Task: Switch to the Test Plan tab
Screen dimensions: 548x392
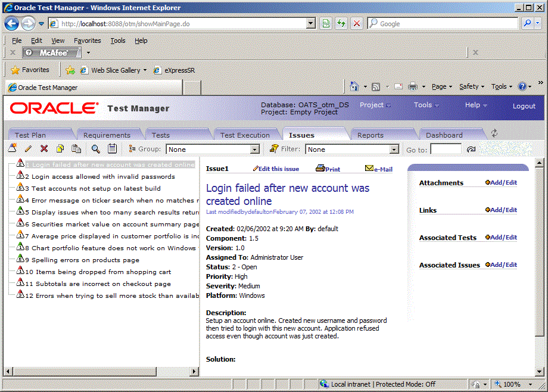Action: coord(30,135)
